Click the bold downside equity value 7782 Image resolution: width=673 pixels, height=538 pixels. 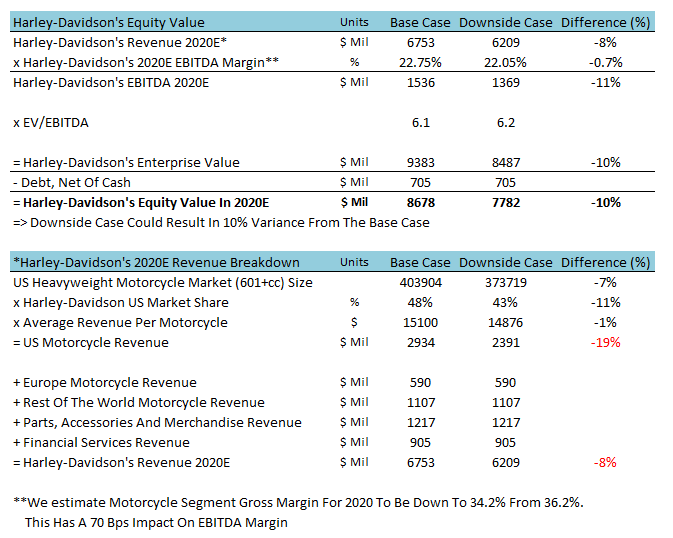pyautogui.click(x=505, y=202)
